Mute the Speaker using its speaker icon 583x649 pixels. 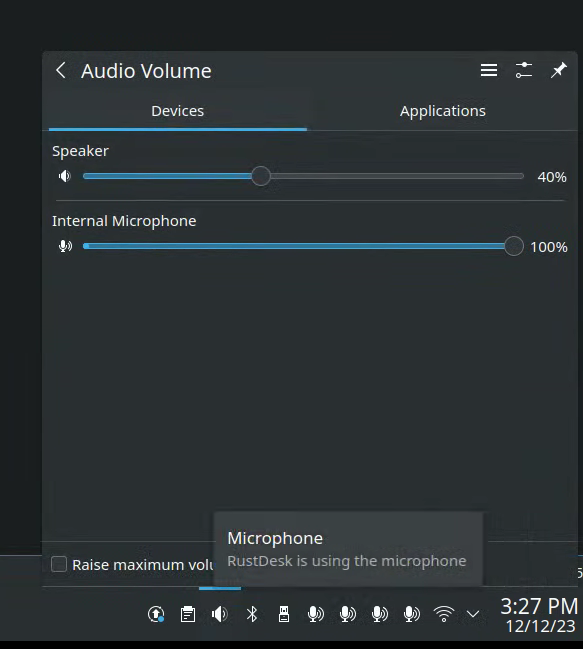(65, 176)
